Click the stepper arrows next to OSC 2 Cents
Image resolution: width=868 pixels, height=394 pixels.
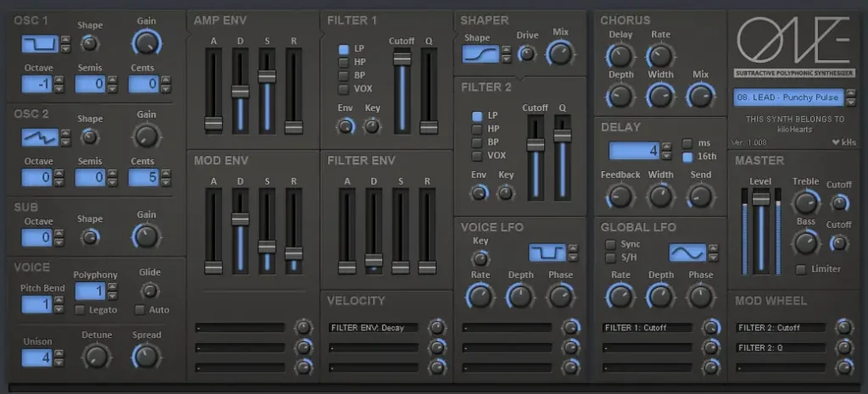tap(165, 178)
